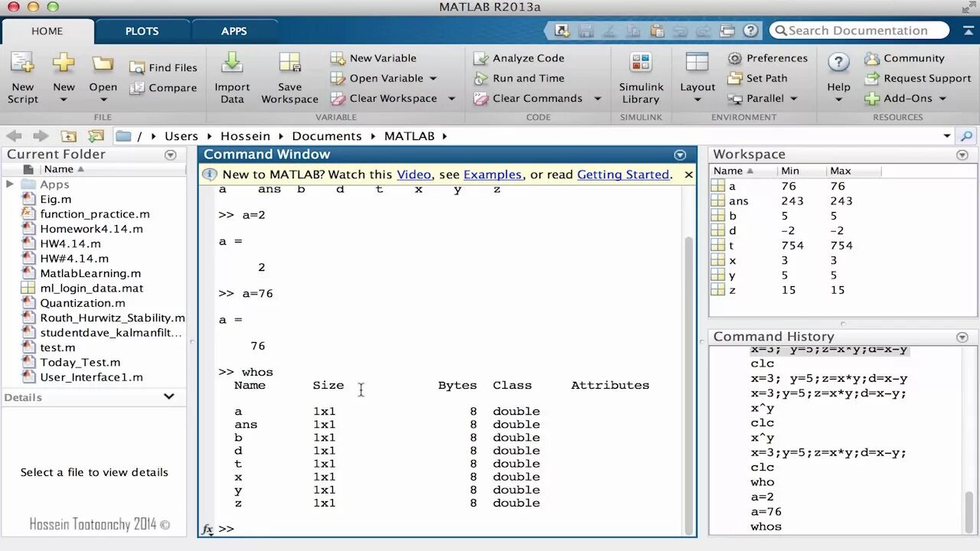Open the Layout dropdown
The width and height of the screenshot is (980, 551).
(x=697, y=77)
